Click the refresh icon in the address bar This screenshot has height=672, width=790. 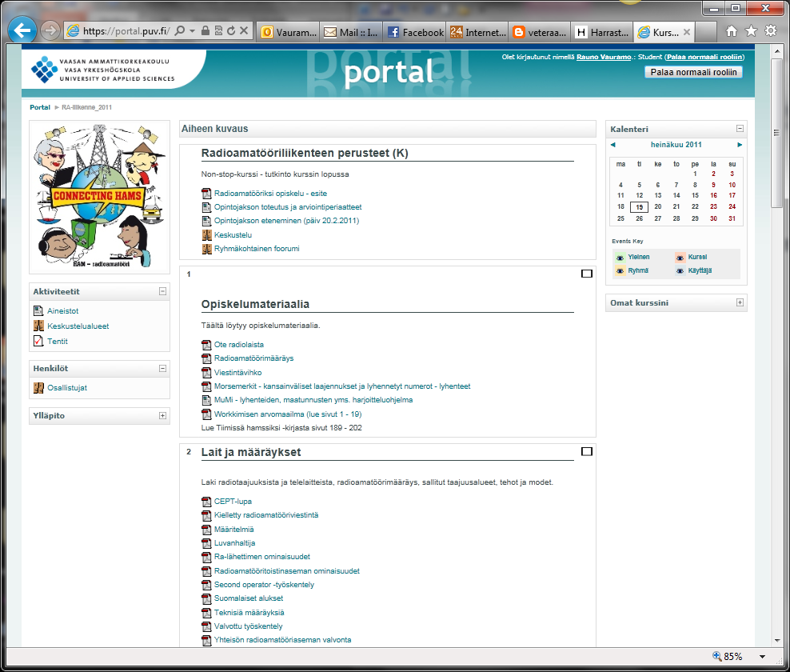[231, 30]
